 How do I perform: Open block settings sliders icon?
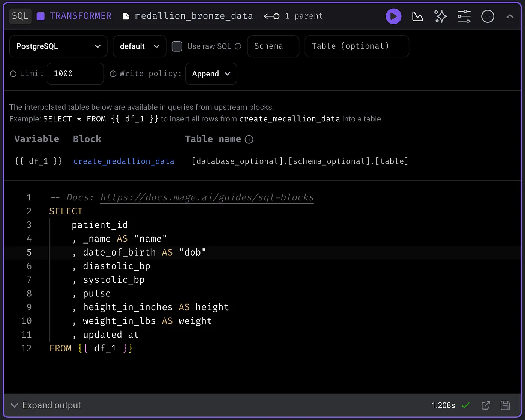[x=464, y=16]
